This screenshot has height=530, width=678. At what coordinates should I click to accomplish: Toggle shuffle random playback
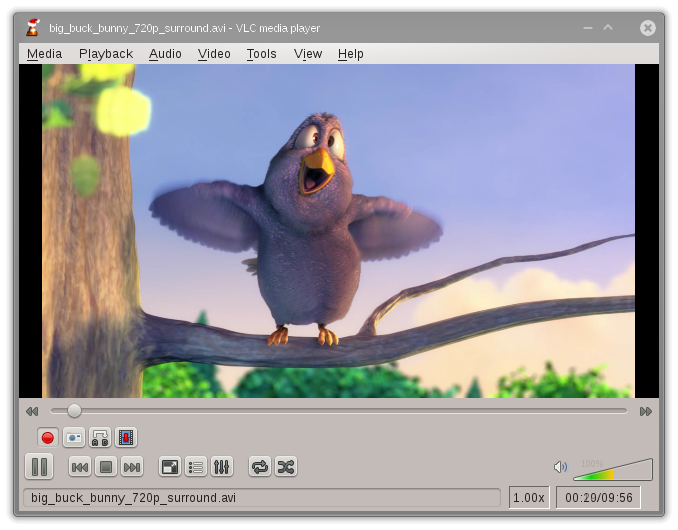pyautogui.click(x=286, y=467)
